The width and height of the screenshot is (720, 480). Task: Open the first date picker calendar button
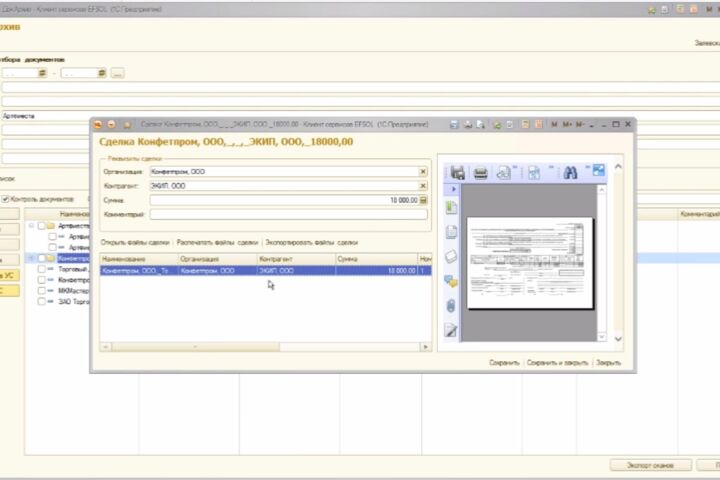(x=42, y=73)
